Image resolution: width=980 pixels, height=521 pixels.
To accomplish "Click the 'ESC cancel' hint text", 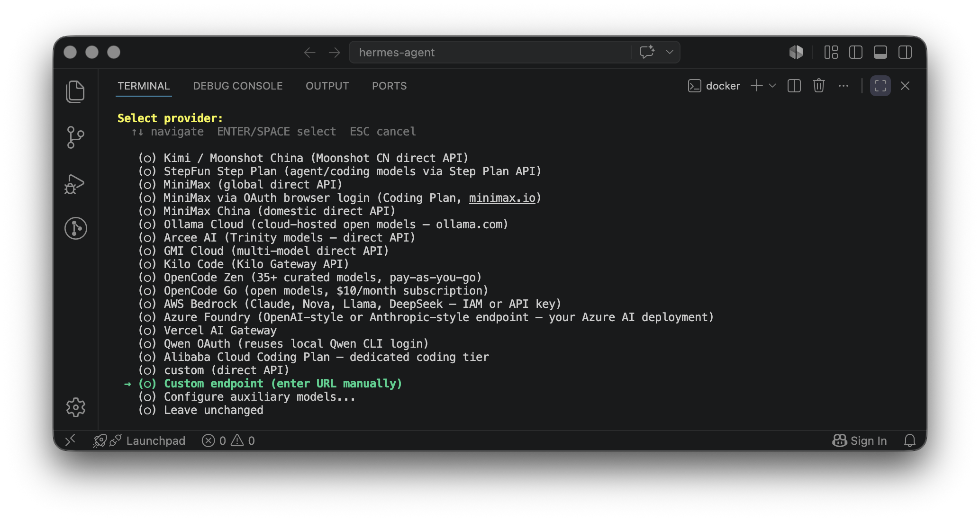I will click(x=383, y=132).
